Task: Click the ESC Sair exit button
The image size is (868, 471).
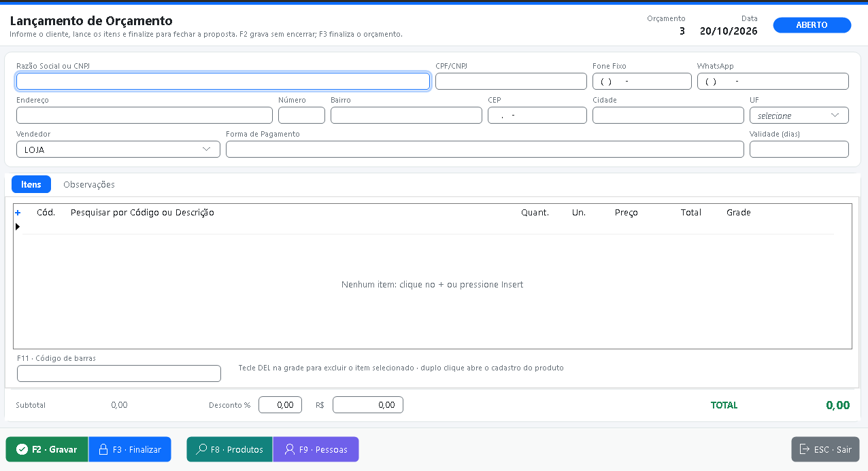Action: (825, 449)
